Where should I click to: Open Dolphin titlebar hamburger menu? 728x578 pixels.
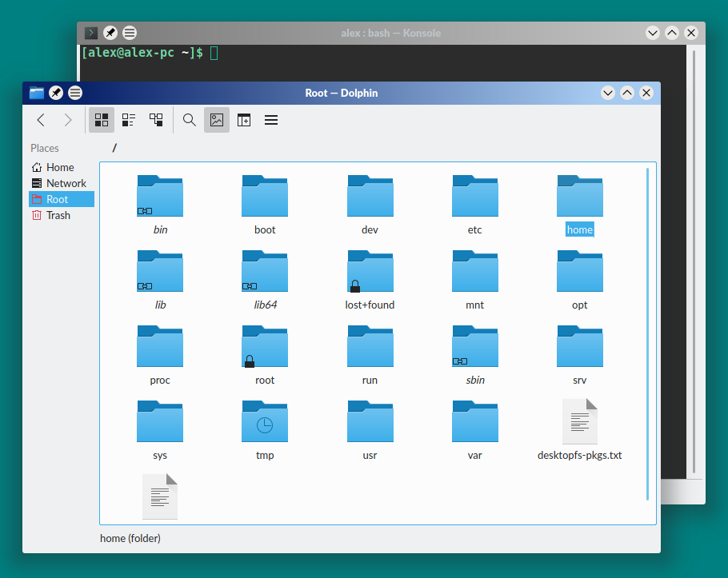point(75,93)
